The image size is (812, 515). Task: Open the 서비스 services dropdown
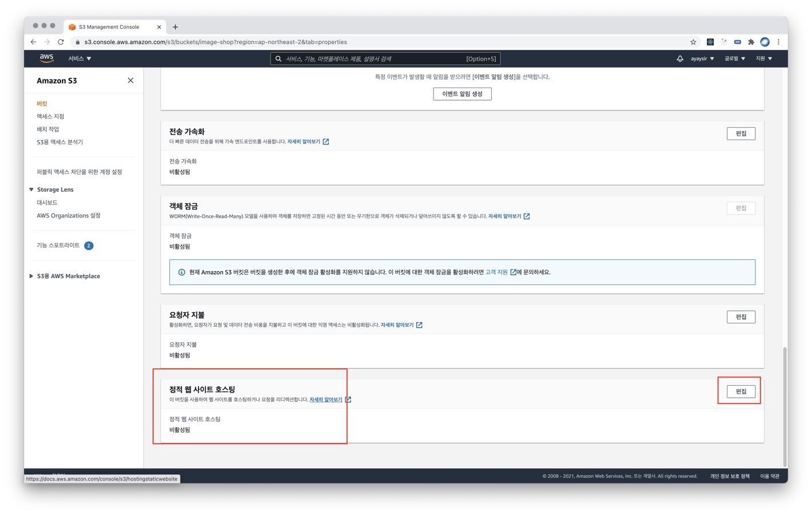click(x=79, y=58)
